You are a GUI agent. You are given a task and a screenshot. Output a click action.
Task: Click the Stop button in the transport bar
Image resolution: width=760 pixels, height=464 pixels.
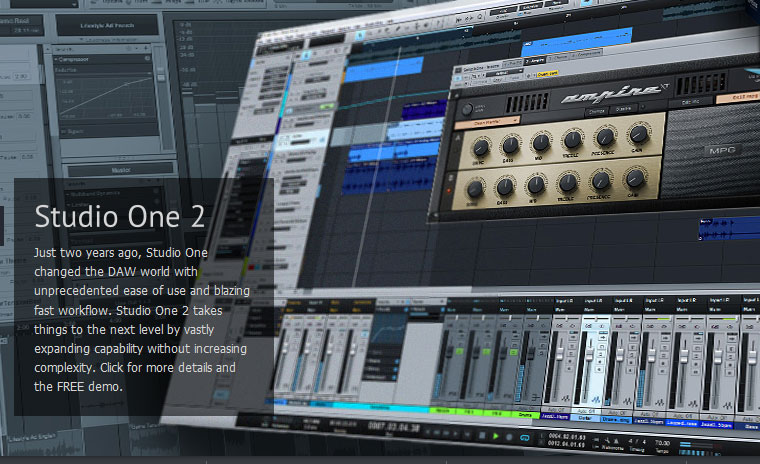[x=482, y=435]
